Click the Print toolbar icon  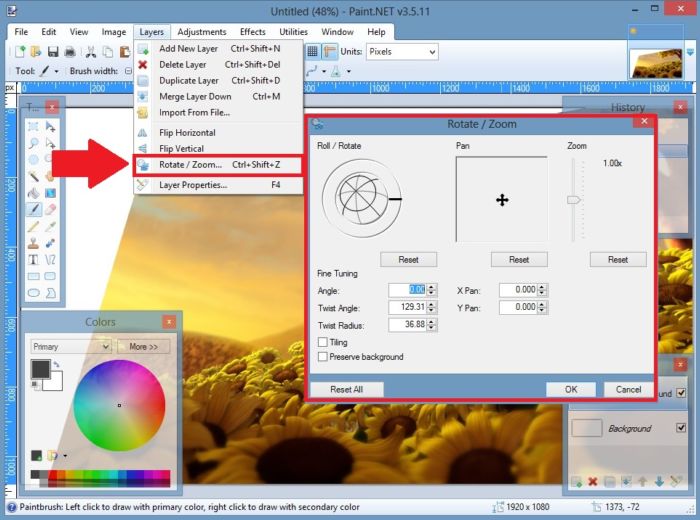pos(70,52)
